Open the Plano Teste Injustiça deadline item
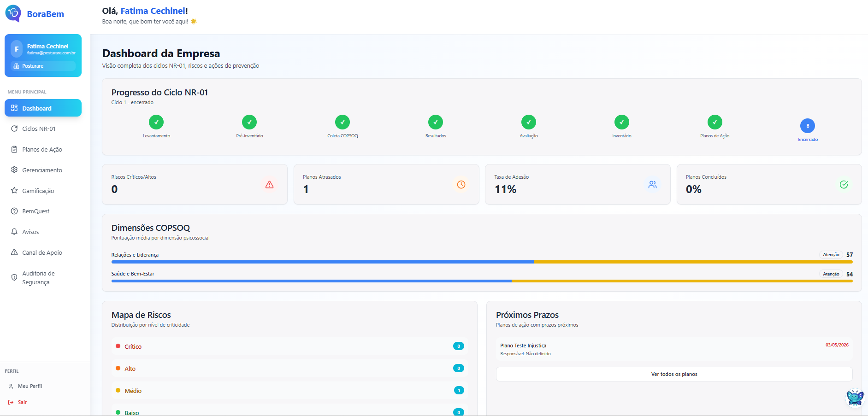Image resolution: width=868 pixels, height=416 pixels. point(674,349)
